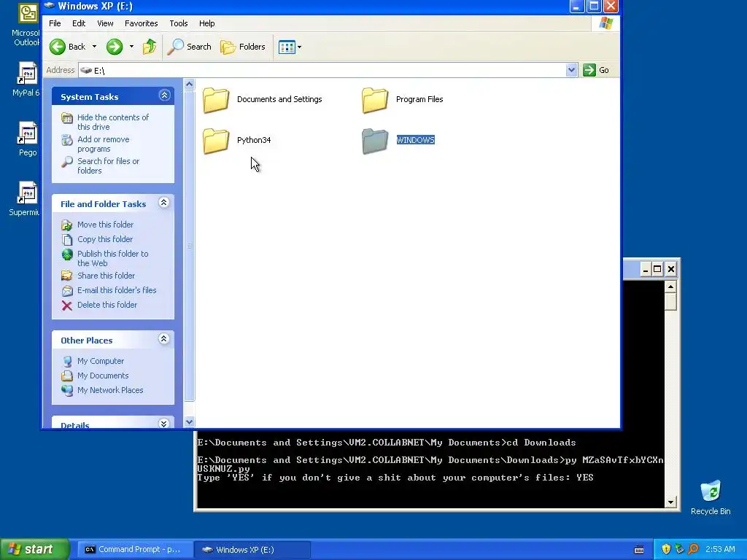This screenshot has height=560, width=747.
Task: Expand the Details panel
Action: click(164, 424)
